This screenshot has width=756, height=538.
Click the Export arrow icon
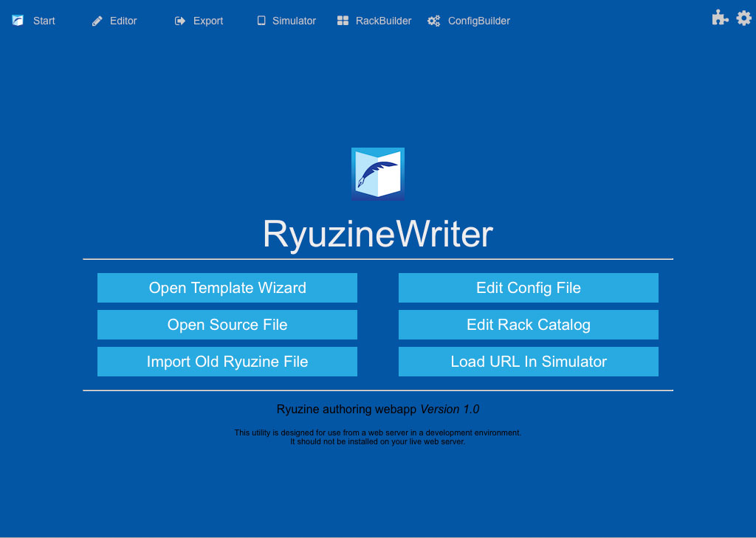tap(180, 21)
